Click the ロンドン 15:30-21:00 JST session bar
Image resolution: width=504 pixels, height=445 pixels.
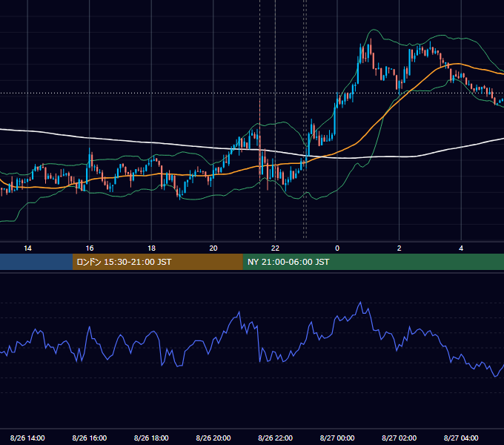coord(157,262)
